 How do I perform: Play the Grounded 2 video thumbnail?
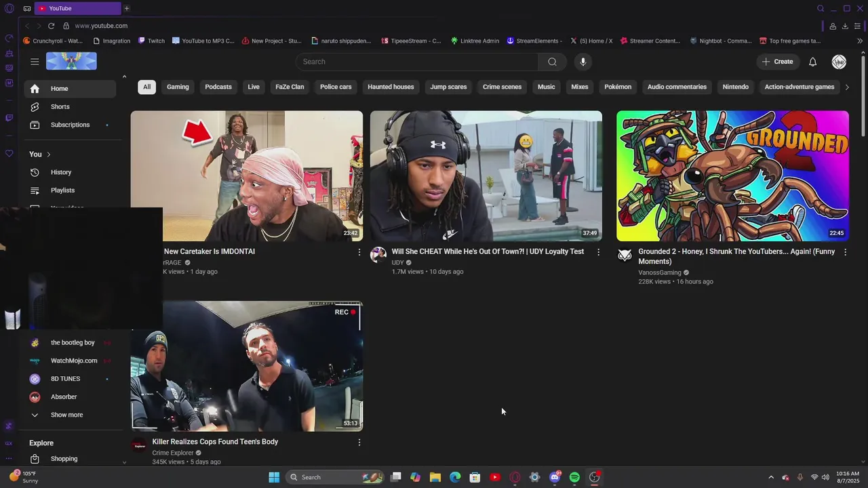(x=732, y=176)
